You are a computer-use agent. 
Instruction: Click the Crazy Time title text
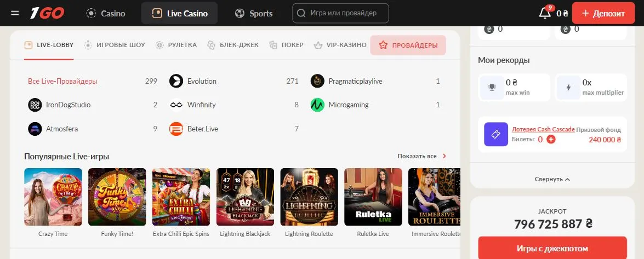(53, 234)
